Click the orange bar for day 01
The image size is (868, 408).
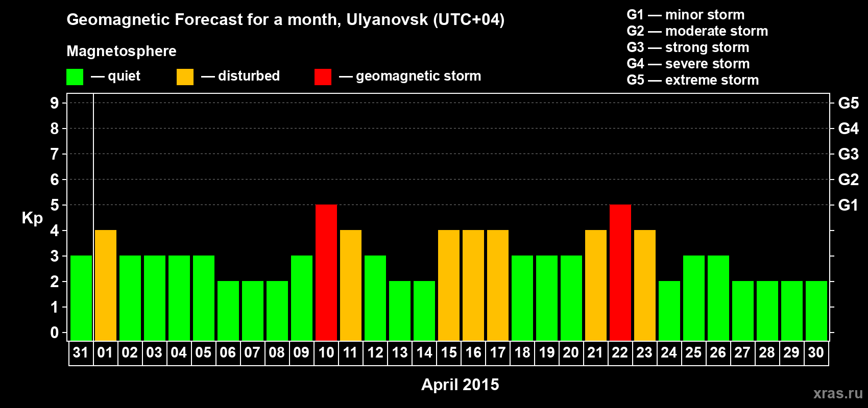pyautogui.click(x=106, y=285)
